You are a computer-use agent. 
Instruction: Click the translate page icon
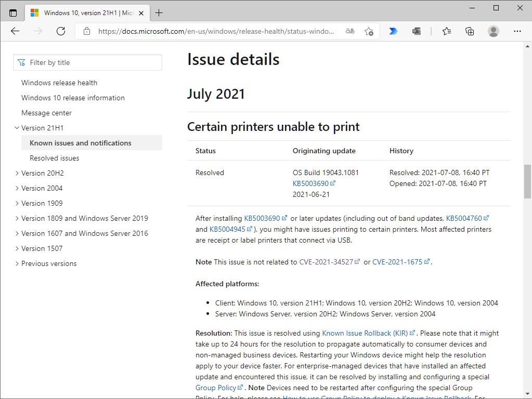(x=350, y=31)
